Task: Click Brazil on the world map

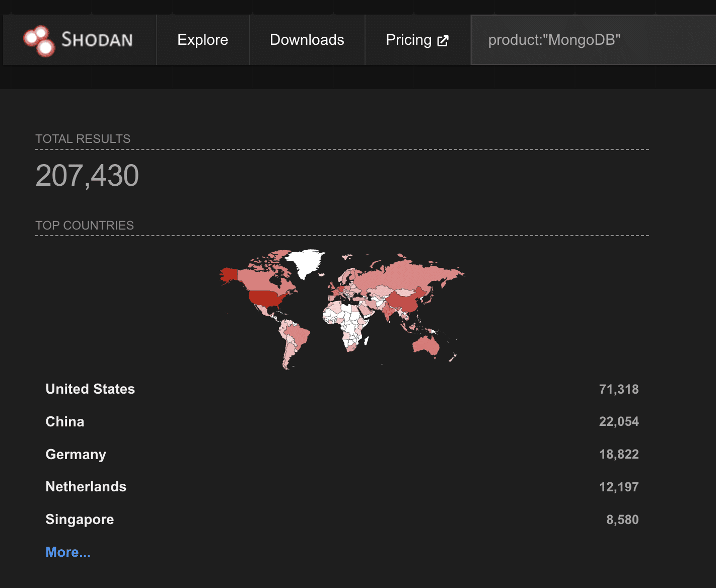Action: click(296, 335)
